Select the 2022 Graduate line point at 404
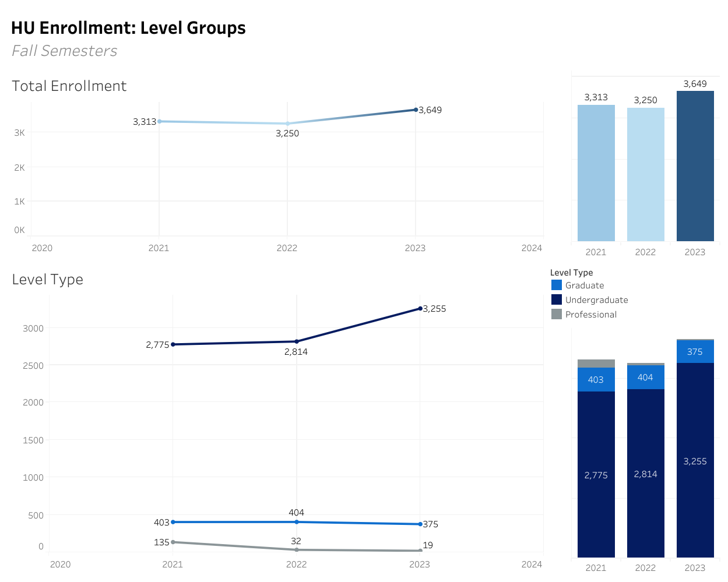The width and height of the screenshot is (728, 582). click(x=297, y=522)
